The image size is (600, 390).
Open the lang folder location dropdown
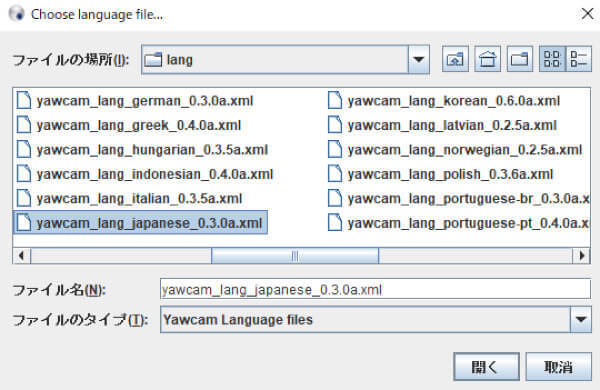click(419, 59)
